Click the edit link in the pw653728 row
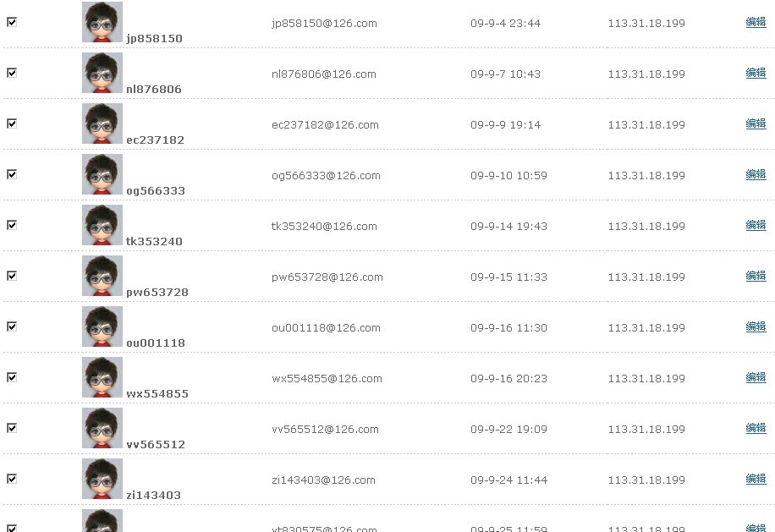 (756, 277)
